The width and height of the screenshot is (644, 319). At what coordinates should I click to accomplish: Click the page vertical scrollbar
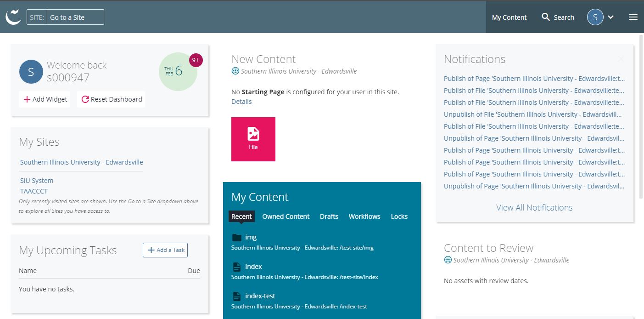pos(641,115)
